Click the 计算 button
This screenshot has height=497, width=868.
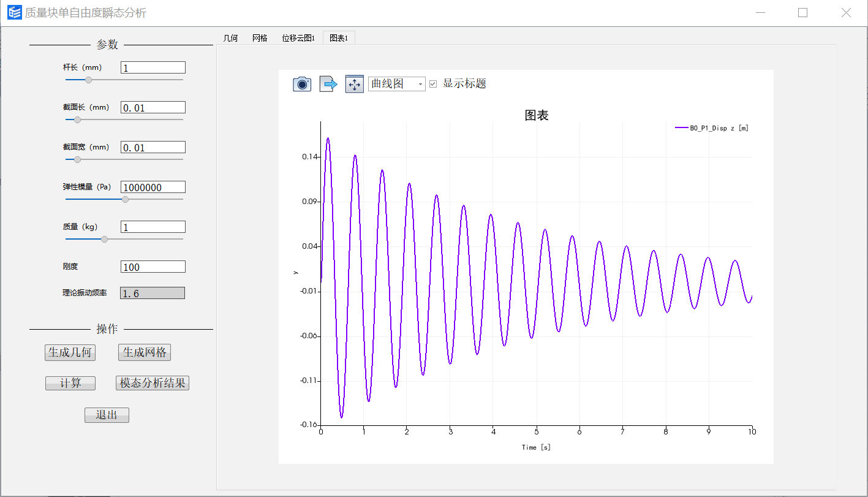tap(70, 383)
